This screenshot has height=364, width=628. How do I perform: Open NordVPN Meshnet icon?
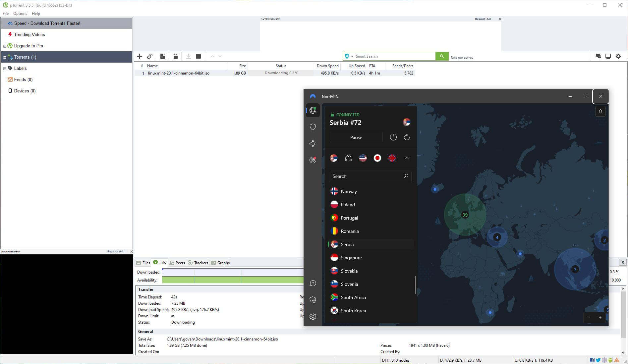pyautogui.click(x=313, y=143)
